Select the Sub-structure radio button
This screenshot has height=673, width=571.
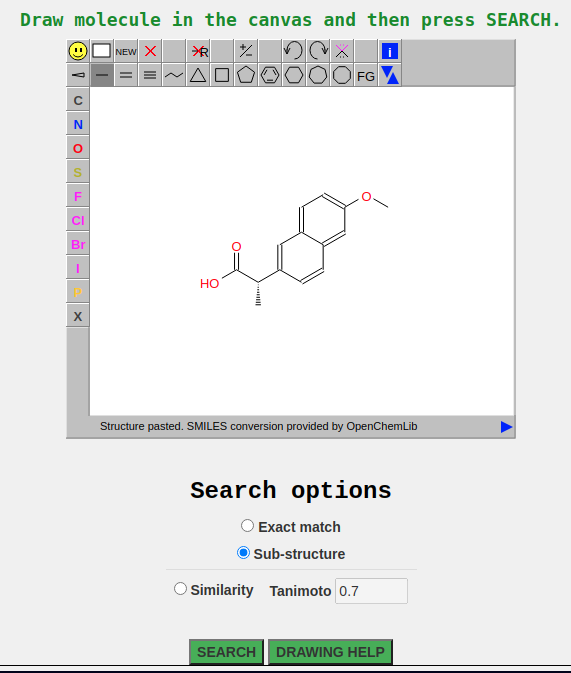pyautogui.click(x=243, y=553)
